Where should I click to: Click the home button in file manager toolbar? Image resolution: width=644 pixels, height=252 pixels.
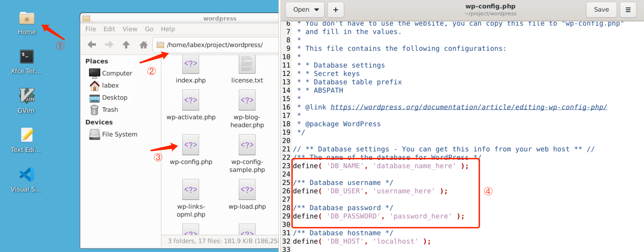(144, 45)
